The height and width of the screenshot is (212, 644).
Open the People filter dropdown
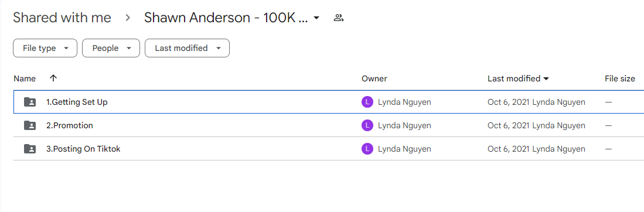tap(111, 48)
